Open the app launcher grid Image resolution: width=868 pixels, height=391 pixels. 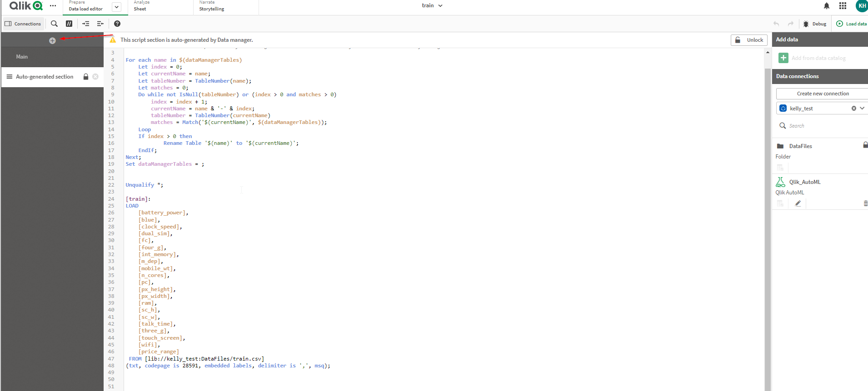click(843, 6)
